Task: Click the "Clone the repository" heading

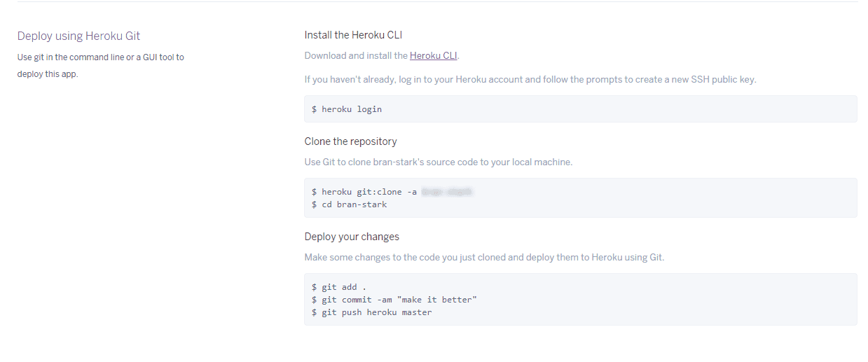Action: [350, 141]
